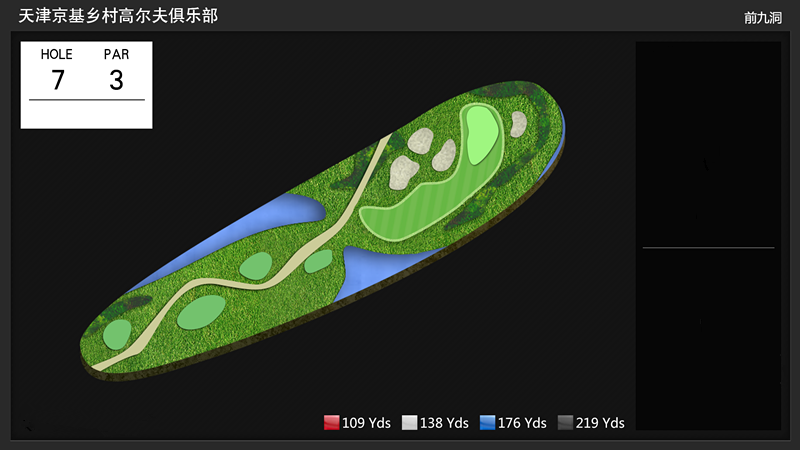Click the HOLE 7 number

tap(58, 80)
